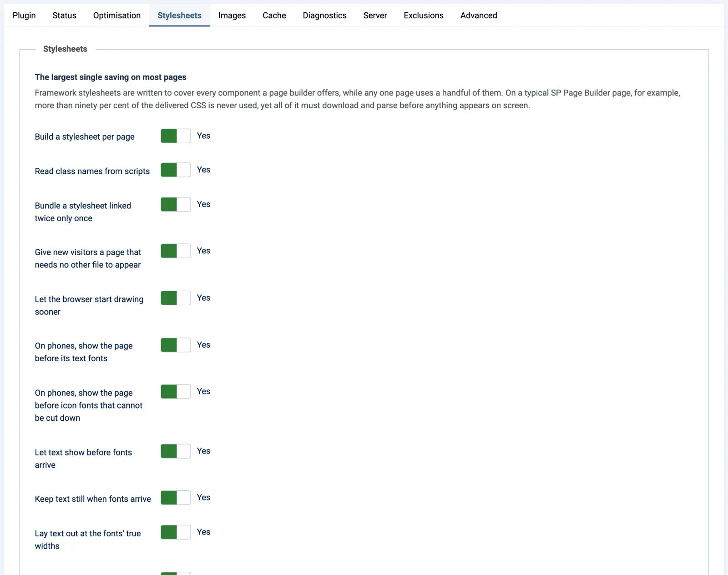Screen dimensions: 728x575
Task: Click the 'Lay text out at the fonts' true widths' label
Action: coord(88,540)
